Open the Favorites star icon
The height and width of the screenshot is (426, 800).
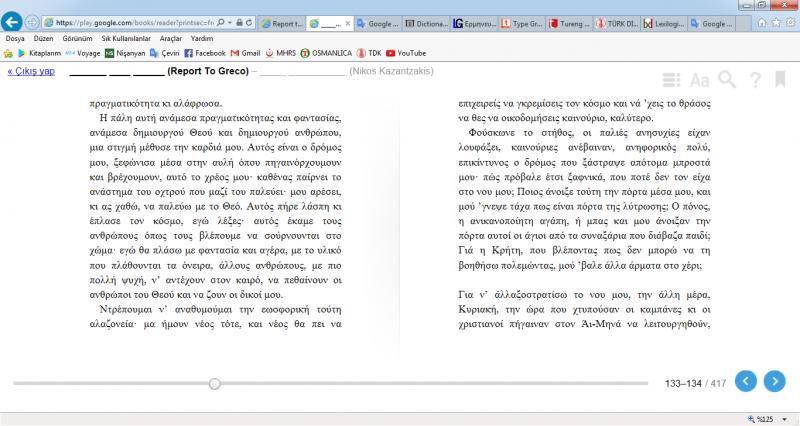[776, 22]
